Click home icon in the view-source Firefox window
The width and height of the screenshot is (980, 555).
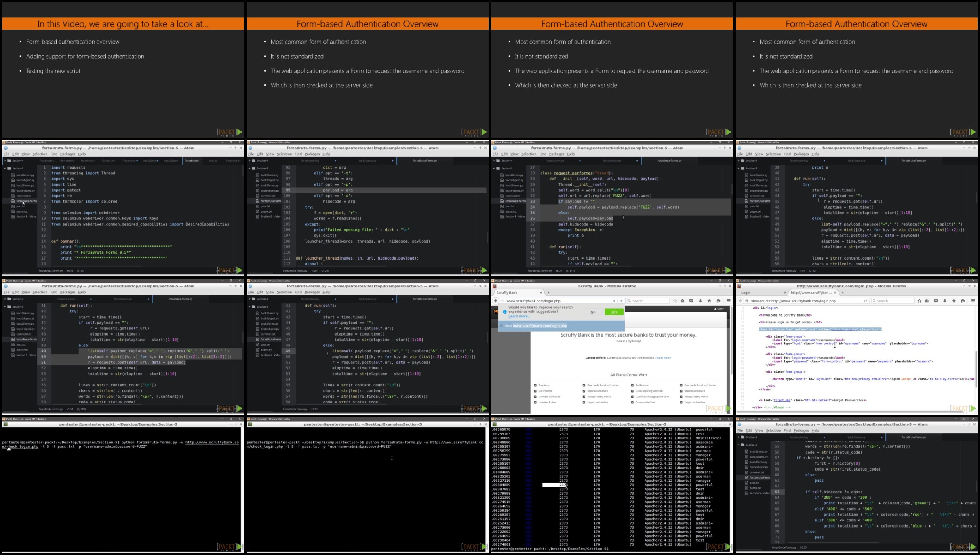(x=954, y=301)
